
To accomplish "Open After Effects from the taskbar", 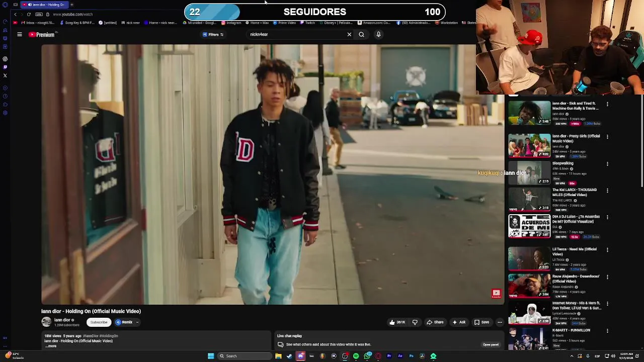I will click(400, 356).
